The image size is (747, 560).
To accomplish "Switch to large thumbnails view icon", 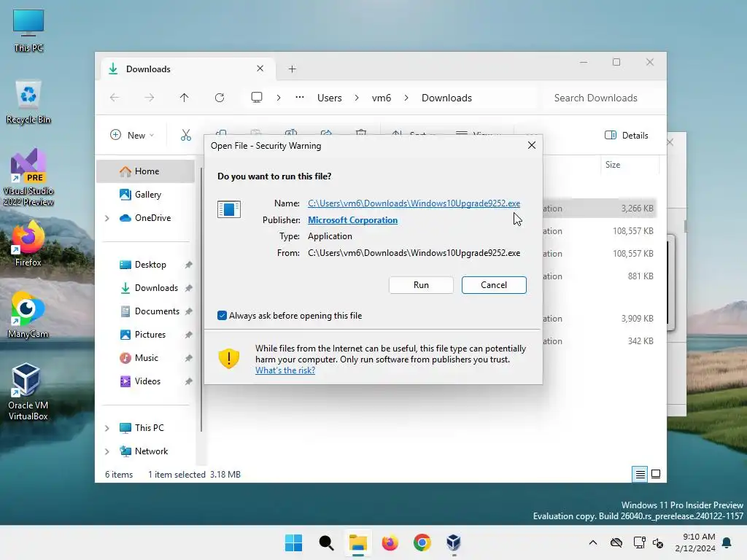I will pyautogui.click(x=656, y=474).
